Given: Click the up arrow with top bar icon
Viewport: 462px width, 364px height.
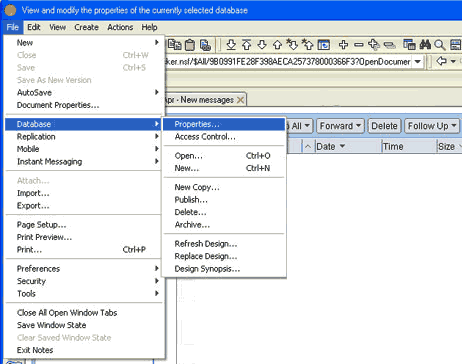Looking at the screenshot, I should 247,44.
